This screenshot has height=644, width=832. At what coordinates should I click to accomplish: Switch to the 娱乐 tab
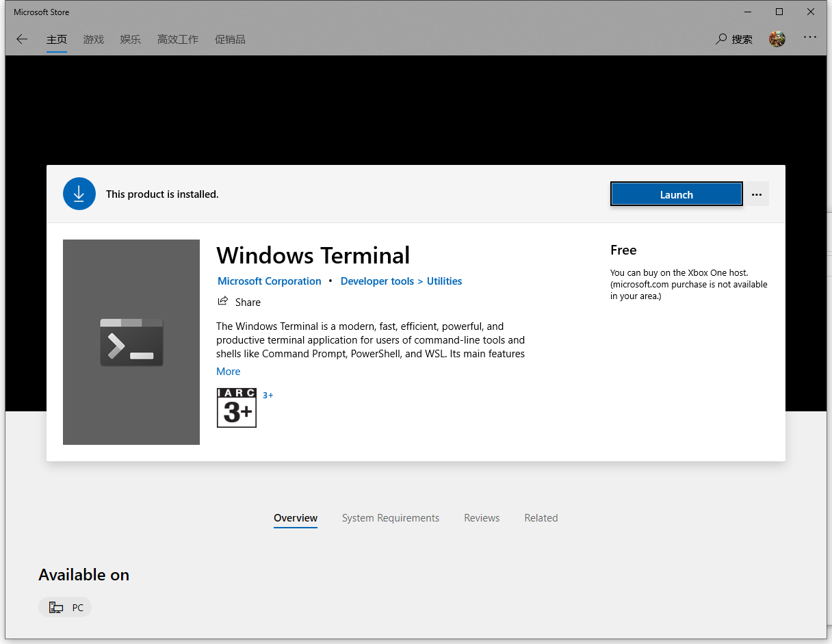coord(131,40)
